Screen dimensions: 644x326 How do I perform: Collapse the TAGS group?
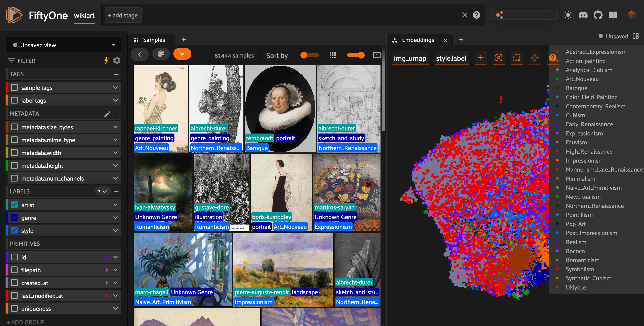click(x=116, y=74)
